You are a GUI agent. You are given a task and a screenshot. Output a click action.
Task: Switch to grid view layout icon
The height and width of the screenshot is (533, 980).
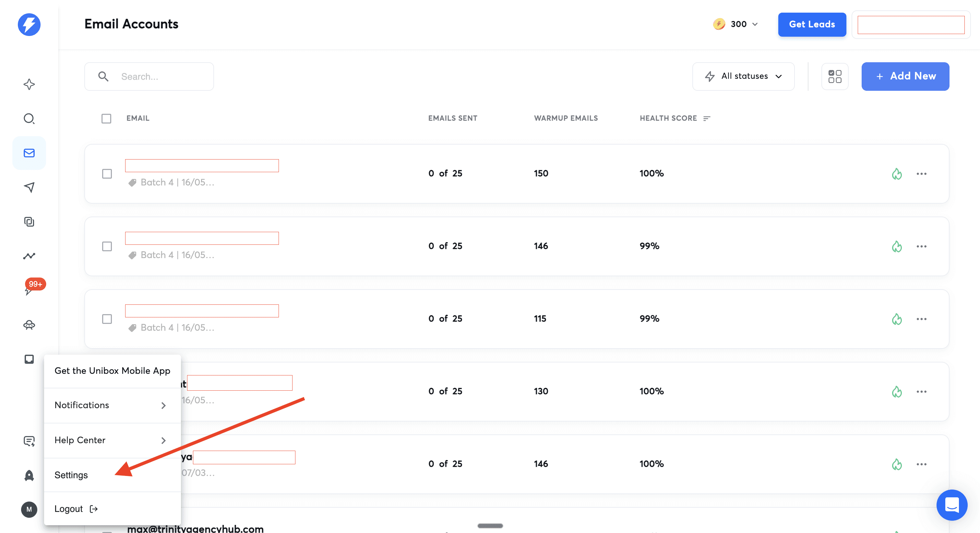coord(835,77)
